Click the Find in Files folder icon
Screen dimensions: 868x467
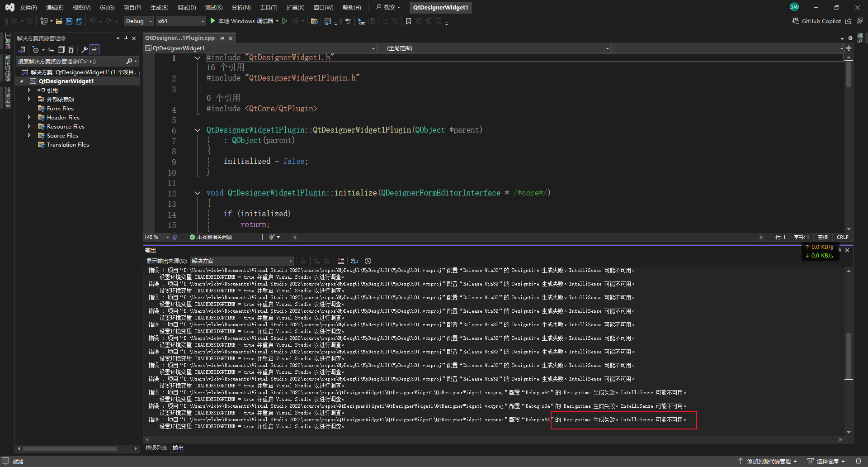click(x=315, y=21)
